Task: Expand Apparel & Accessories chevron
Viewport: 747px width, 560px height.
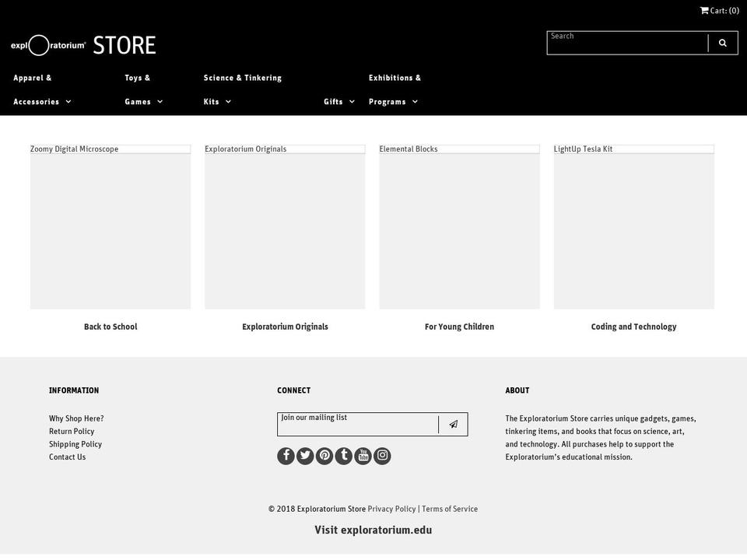Action: click(x=68, y=101)
